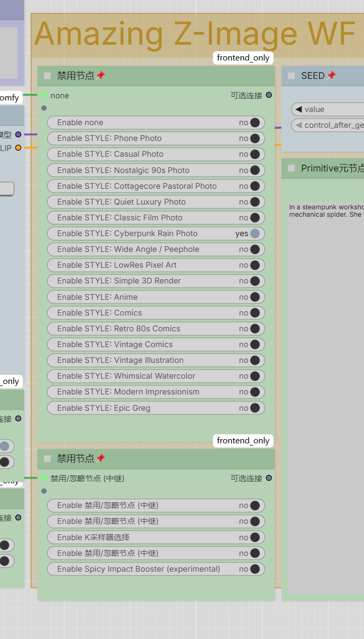Click the green input dot beside none

44,95
